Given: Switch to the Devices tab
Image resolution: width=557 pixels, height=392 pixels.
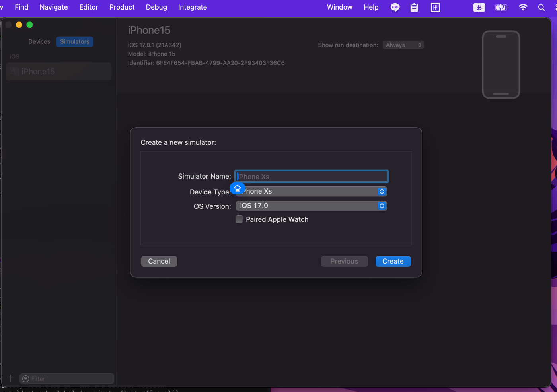Looking at the screenshot, I should (x=39, y=42).
